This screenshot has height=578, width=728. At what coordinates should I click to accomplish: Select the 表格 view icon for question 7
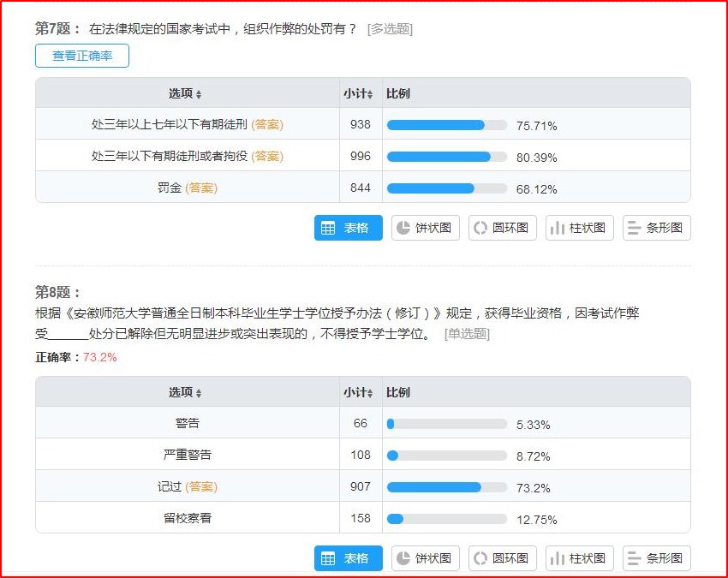(x=348, y=228)
